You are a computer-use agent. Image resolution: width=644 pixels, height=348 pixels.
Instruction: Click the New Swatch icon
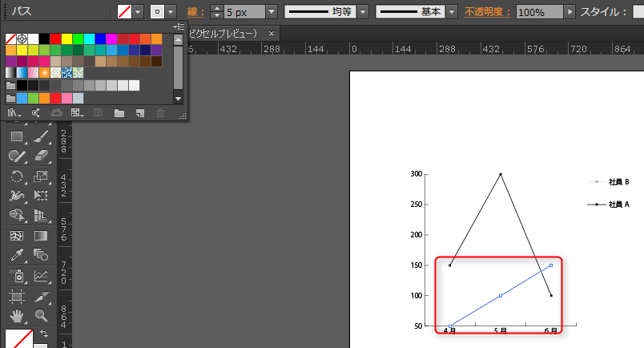coord(140,113)
